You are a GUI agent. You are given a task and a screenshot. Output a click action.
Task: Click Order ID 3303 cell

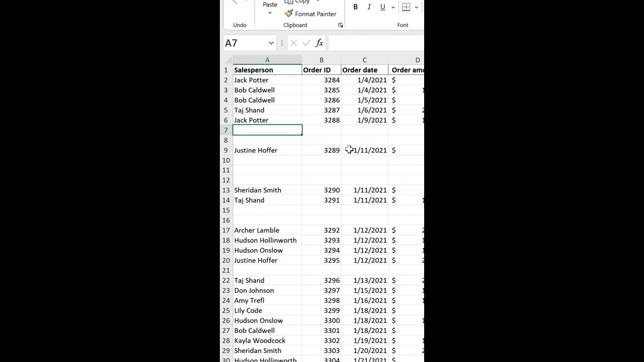[321, 351]
